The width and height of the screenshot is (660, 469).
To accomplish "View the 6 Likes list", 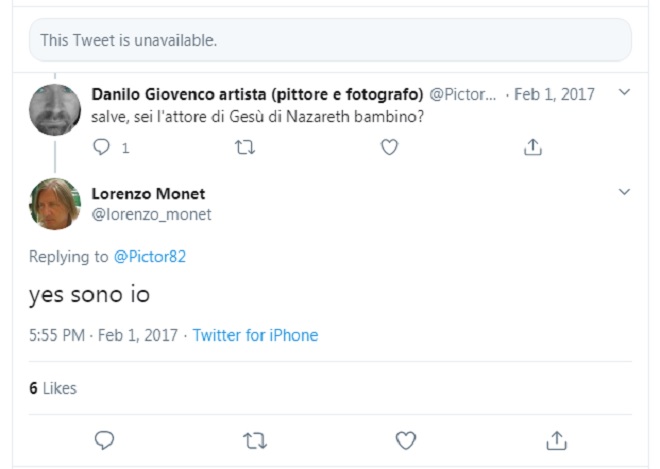I will click(x=53, y=388).
